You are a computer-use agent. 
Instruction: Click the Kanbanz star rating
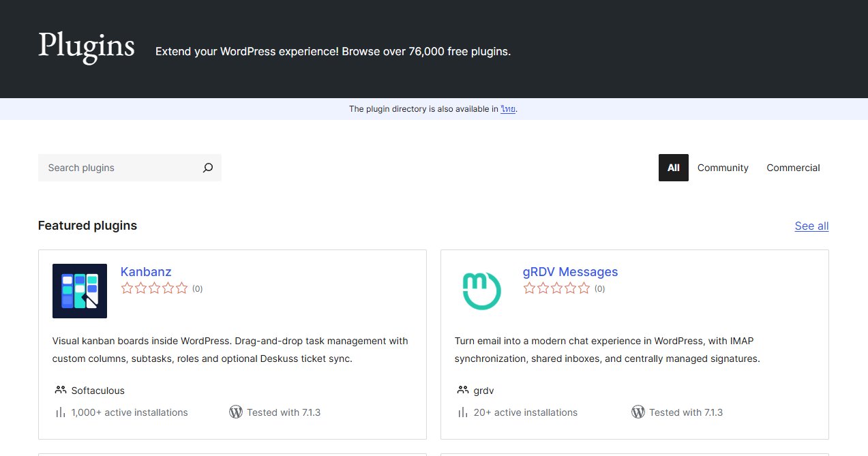tap(154, 288)
